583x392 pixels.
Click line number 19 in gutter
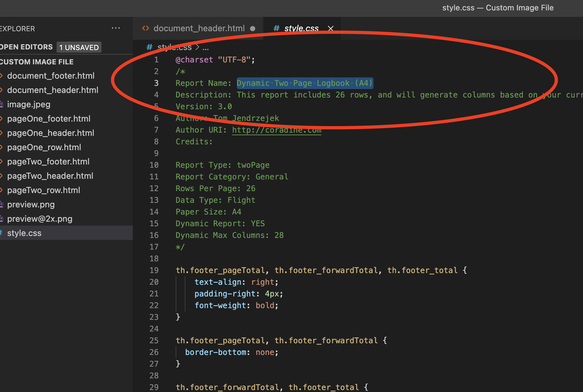pos(154,270)
